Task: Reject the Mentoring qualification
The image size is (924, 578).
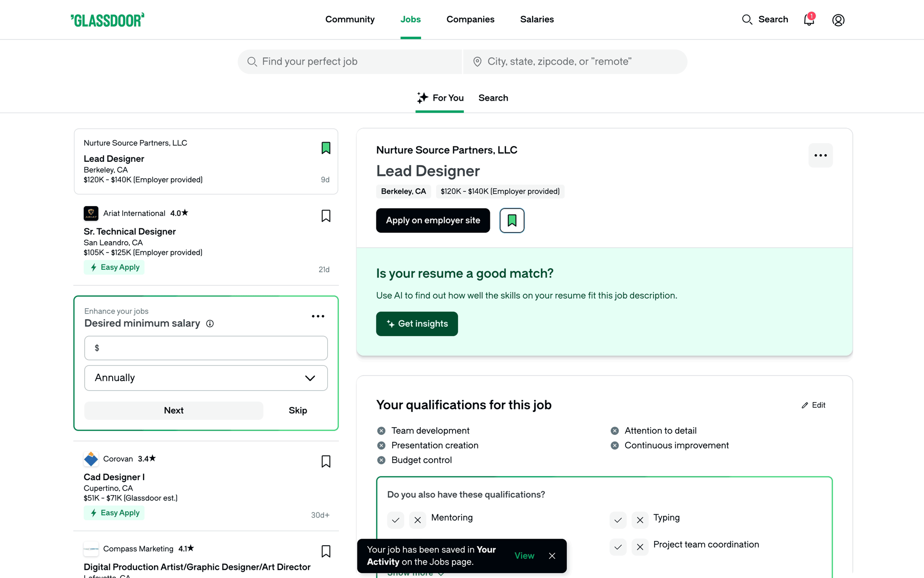Action: pyautogui.click(x=418, y=520)
